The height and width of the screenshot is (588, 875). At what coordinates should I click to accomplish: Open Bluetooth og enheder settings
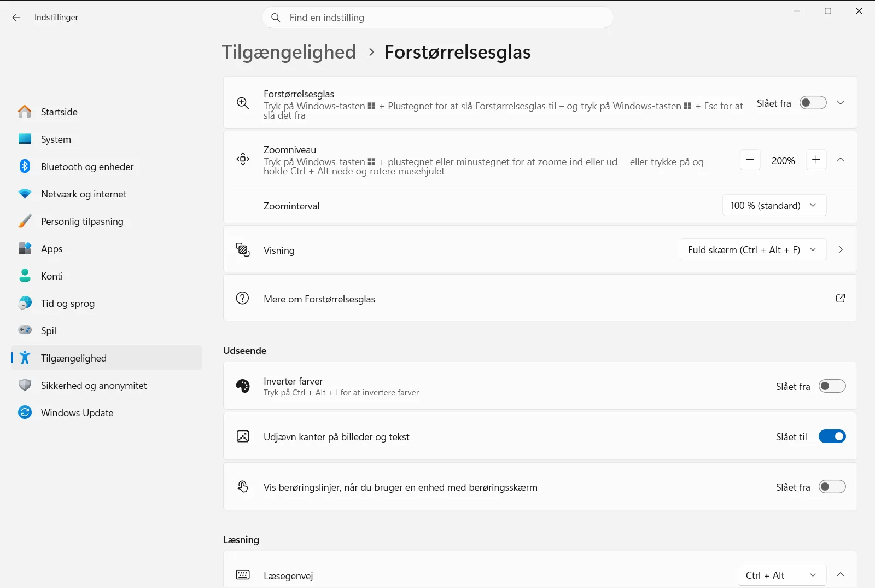point(106,166)
